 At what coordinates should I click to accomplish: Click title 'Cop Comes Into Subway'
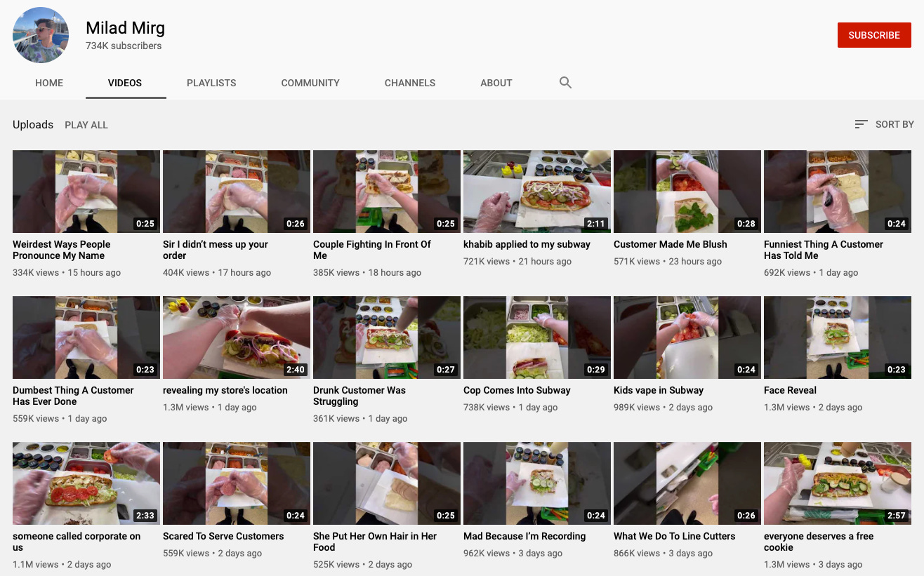pyautogui.click(x=517, y=390)
